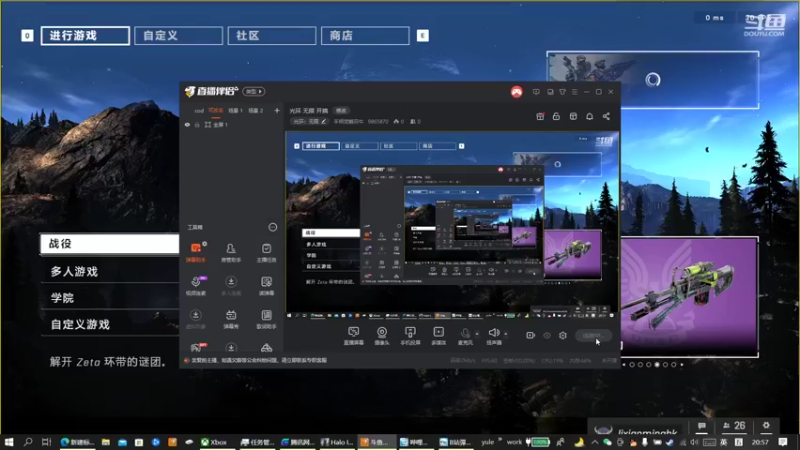Mute the 扬声器 speaker

493,336
